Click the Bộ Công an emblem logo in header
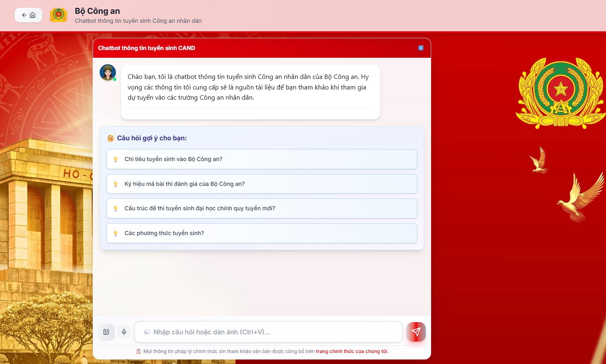Screen dimensions: 606x364 point(59,15)
